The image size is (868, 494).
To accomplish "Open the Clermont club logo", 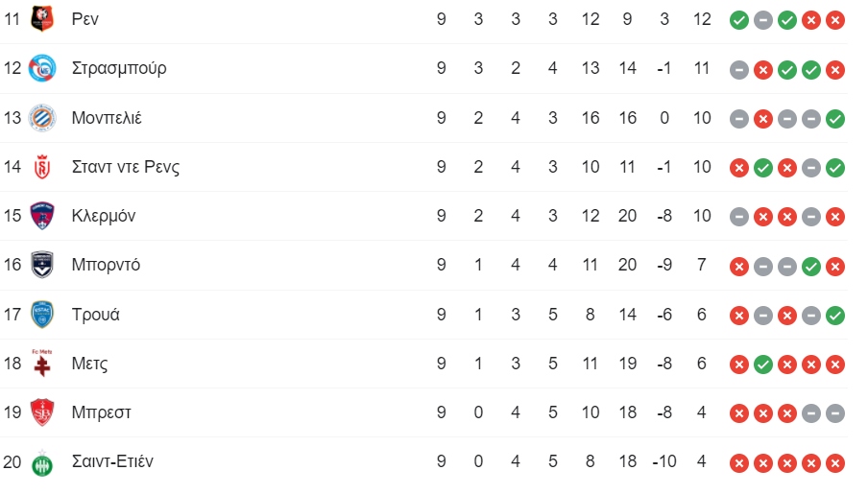I will pyautogui.click(x=42, y=216).
